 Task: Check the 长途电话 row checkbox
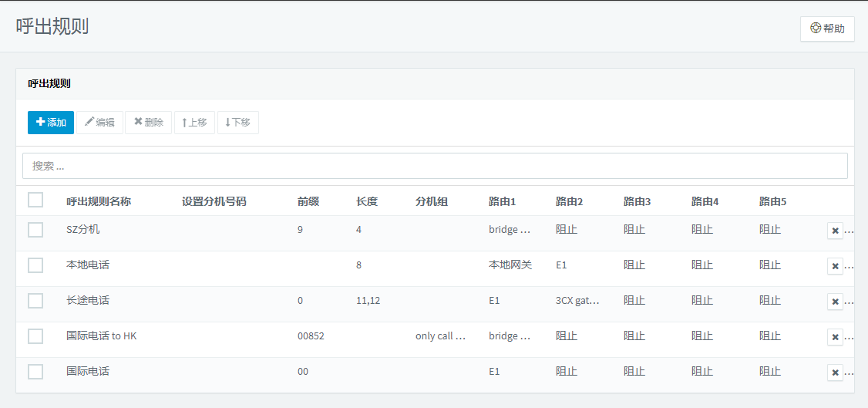(35, 301)
